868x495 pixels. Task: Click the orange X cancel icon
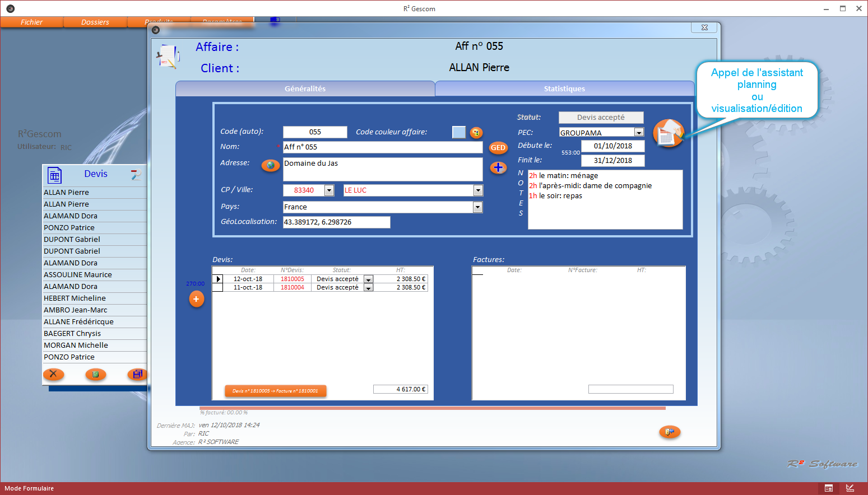point(54,374)
